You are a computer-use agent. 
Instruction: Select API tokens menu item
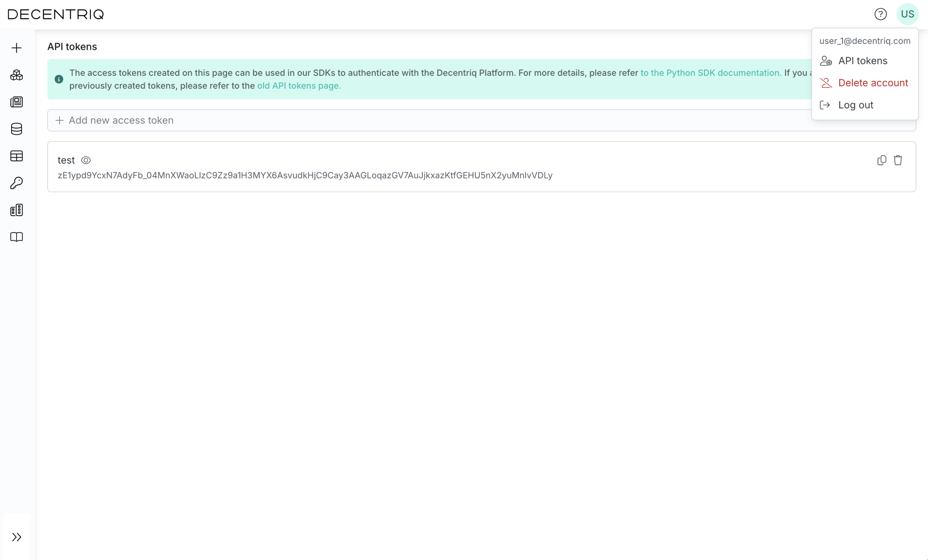(x=863, y=60)
